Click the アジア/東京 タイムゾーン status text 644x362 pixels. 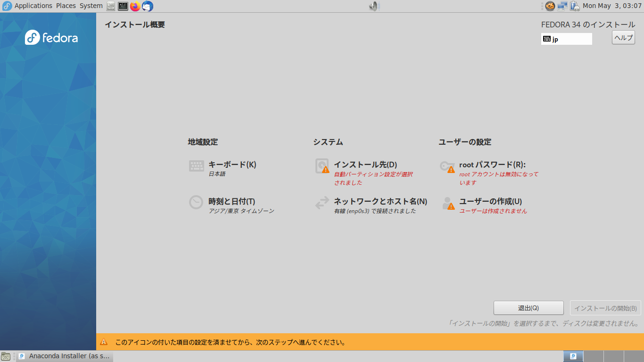pyautogui.click(x=241, y=211)
